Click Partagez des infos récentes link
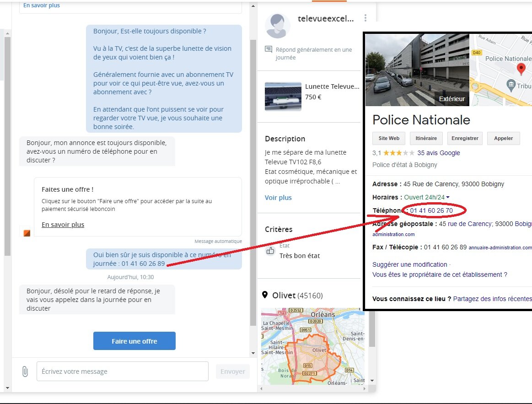This screenshot has width=532, height=404. click(492, 299)
